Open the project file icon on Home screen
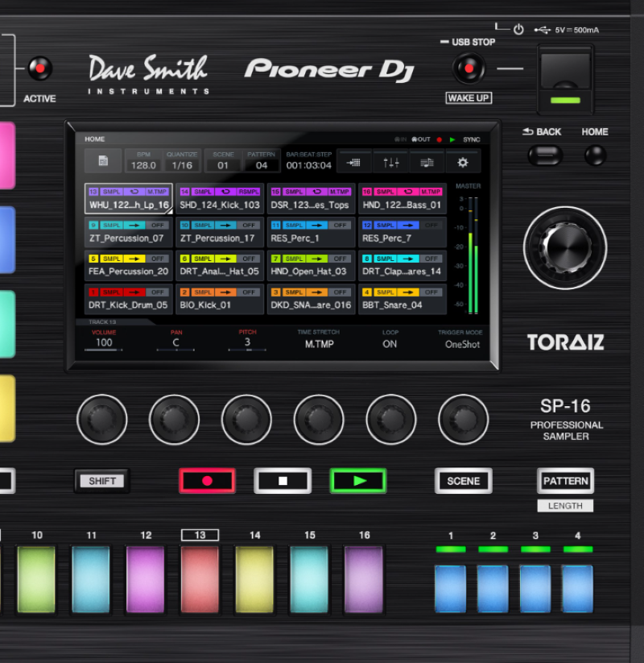 click(103, 160)
